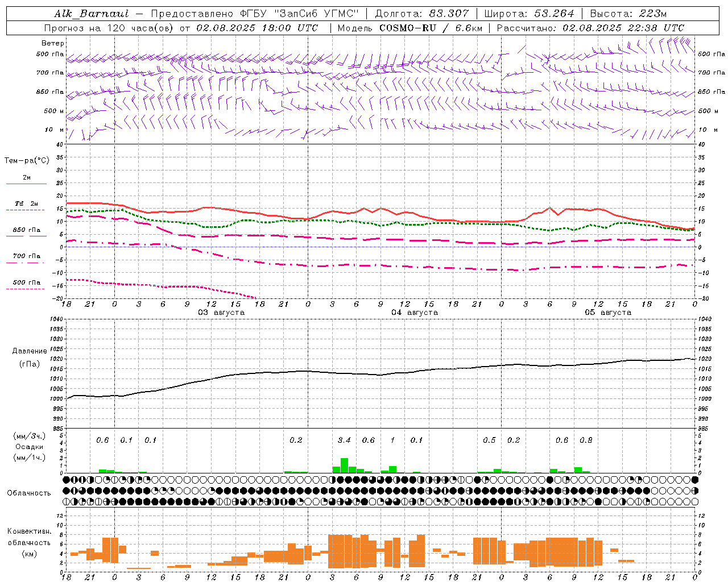Click the "Давление" pressure panel label
The width and height of the screenshot is (728, 582).
pyautogui.click(x=30, y=351)
